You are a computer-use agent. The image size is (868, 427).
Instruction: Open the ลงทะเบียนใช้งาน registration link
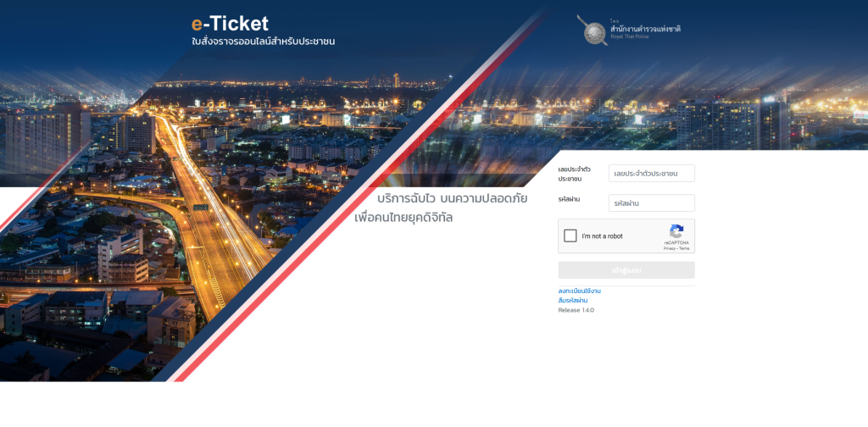point(580,291)
